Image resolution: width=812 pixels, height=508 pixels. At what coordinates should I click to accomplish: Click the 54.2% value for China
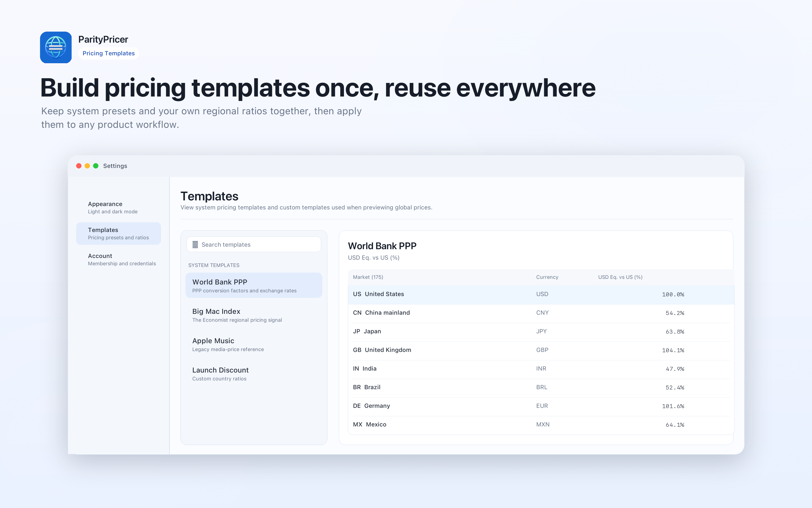tap(674, 313)
